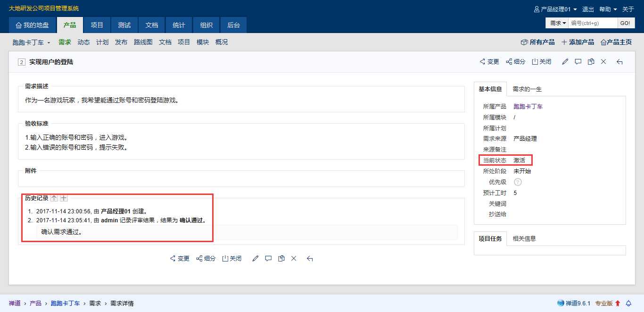Switch to the 后台 admin tab

pyautogui.click(x=234, y=25)
